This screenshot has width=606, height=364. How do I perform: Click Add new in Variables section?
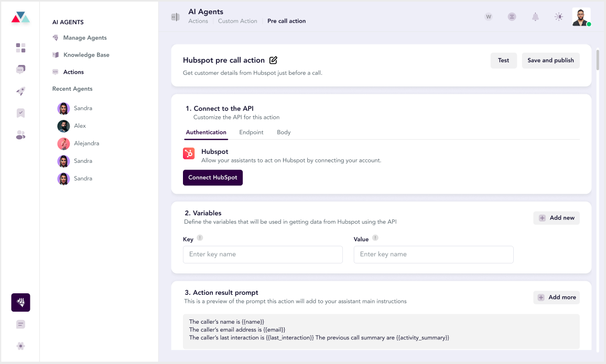(x=556, y=218)
